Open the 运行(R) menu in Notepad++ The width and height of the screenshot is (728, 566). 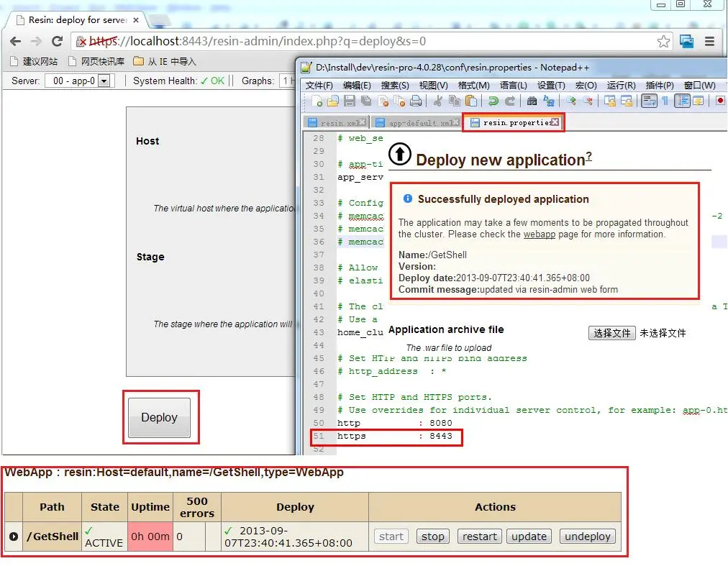point(622,86)
